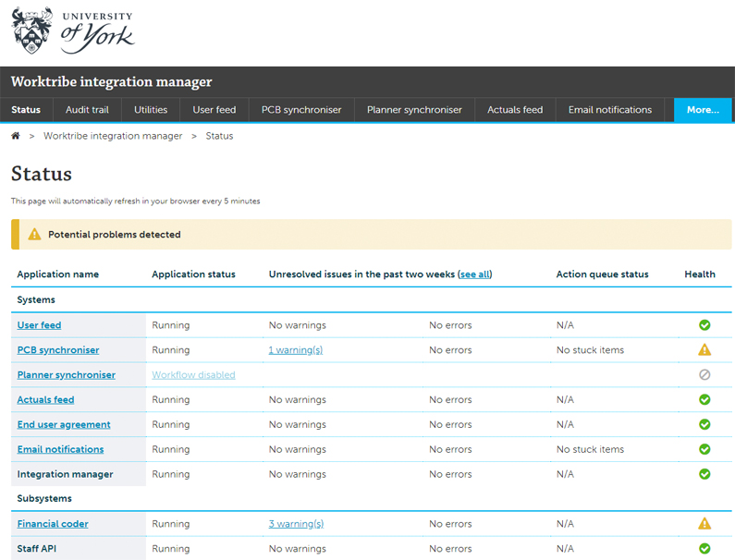This screenshot has height=560, width=735.
Task: Click the Subsystems section label
Action: pos(44,499)
